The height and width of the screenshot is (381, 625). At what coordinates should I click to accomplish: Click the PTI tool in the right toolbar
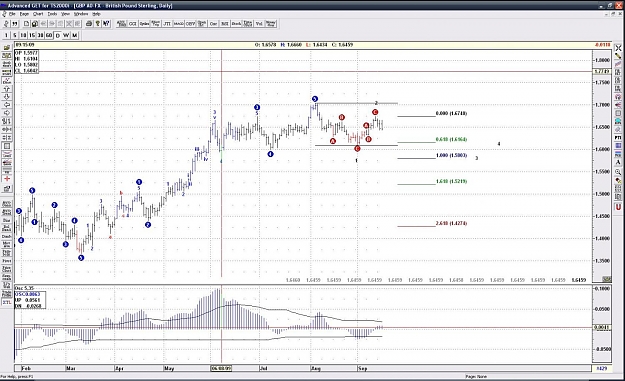coord(618,137)
